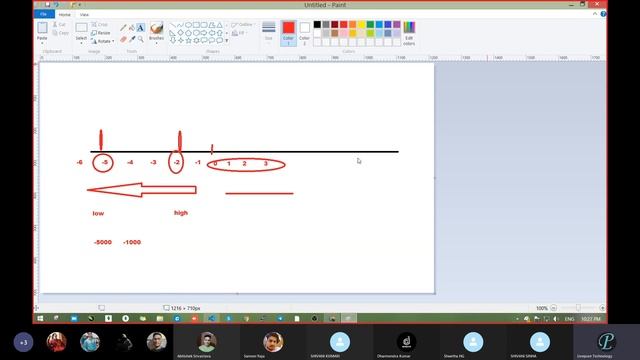Screen dimensions: 640x360
Task: Activate Color 1 foreground selector
Action: pos(288,33)
